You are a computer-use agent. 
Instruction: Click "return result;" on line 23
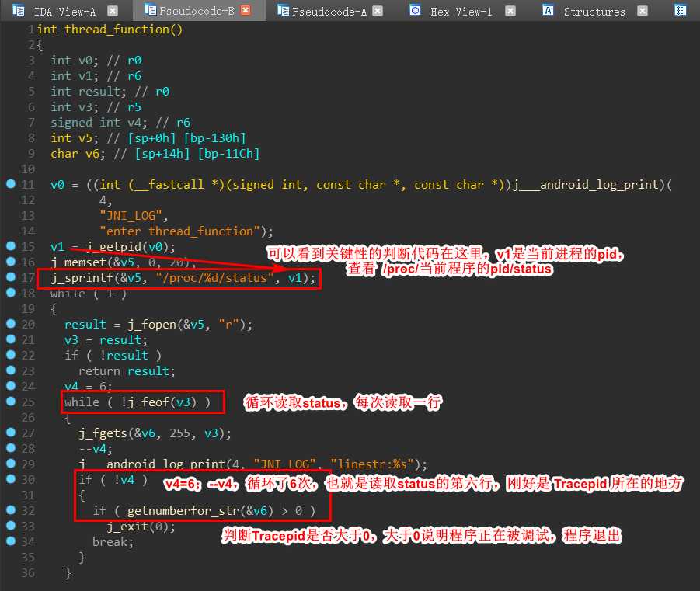[x=127, y=371]
